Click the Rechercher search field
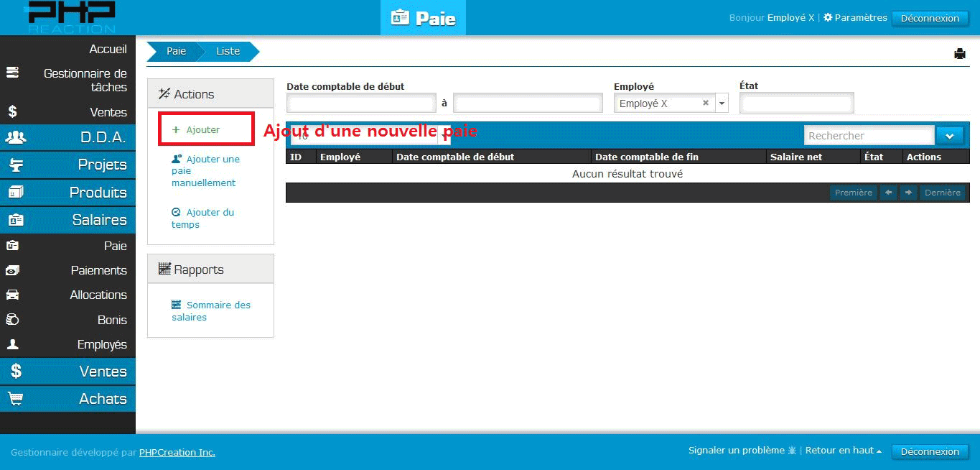 (x=868, y=136)
